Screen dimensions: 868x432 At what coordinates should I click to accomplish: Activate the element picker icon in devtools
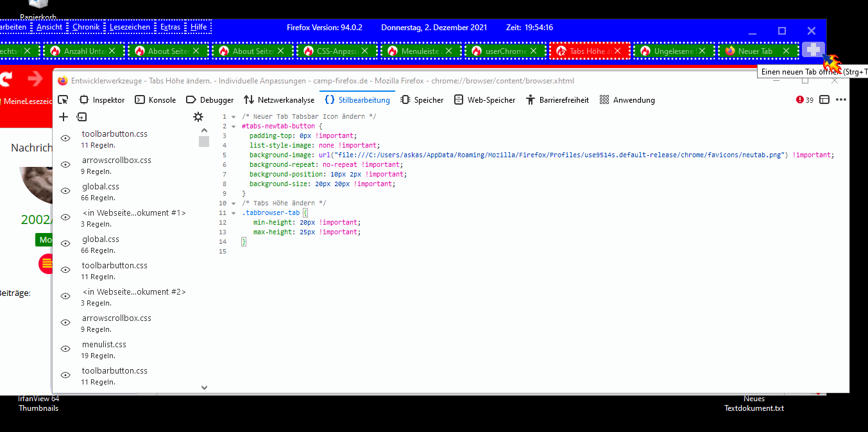tap(63, 100)
